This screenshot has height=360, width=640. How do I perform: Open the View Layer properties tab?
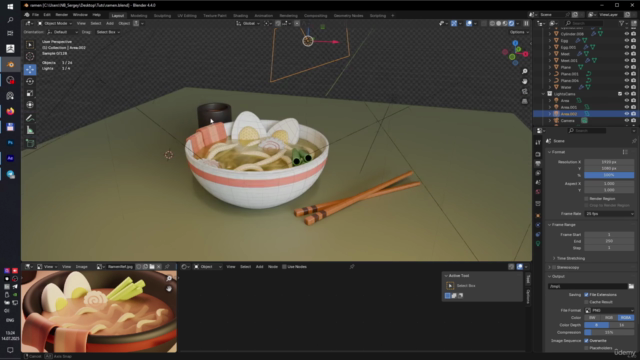pyautogui.click(x=538, y=173)
